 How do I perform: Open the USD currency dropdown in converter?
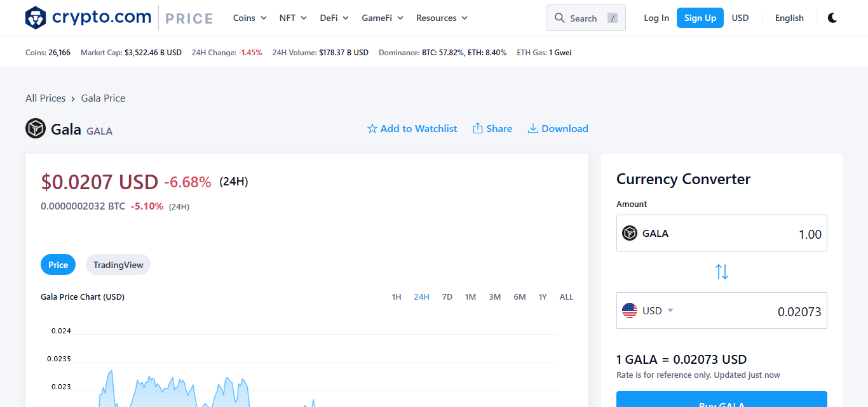click(x=658, y=310)
